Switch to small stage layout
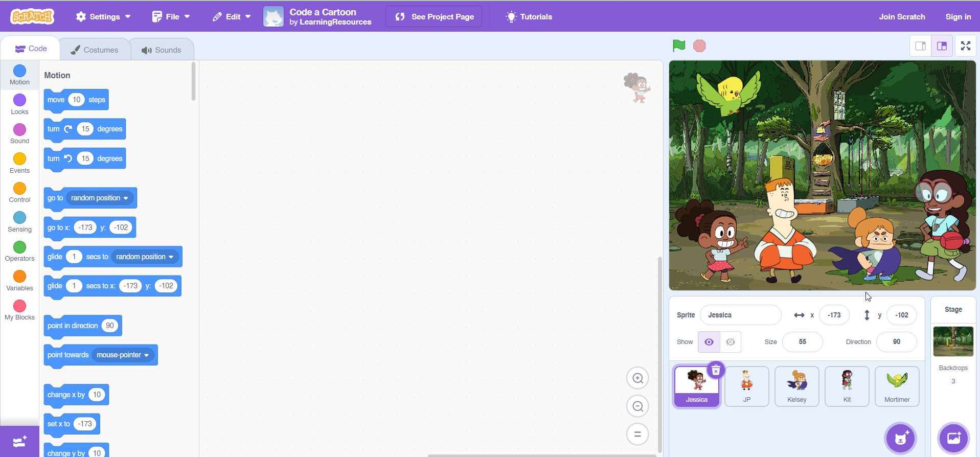 (x=920, y=46)
